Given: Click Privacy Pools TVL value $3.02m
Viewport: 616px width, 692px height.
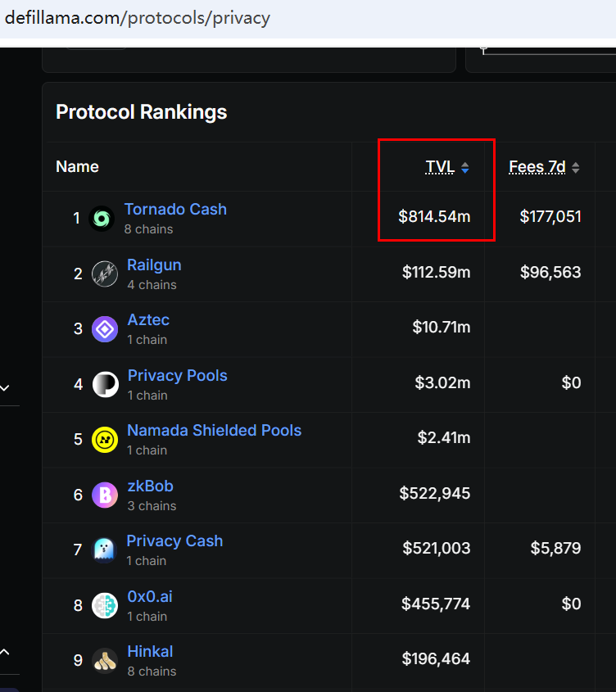Looking at the screenshot, I should 442,382.
